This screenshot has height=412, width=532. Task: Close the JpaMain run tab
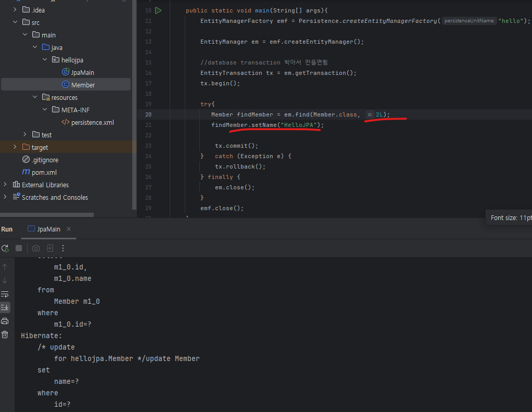tap(69, 229)
